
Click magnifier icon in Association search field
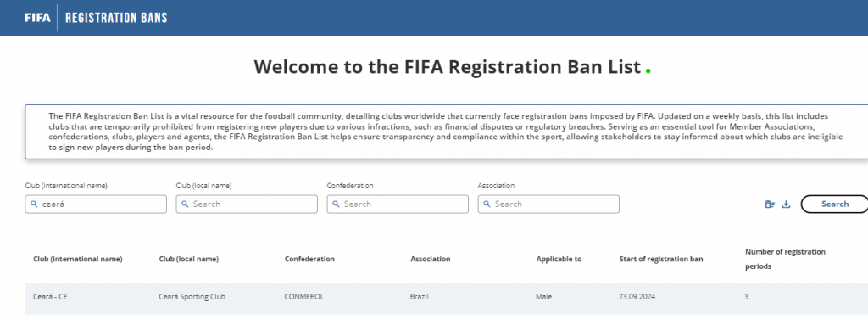[487, 204]
